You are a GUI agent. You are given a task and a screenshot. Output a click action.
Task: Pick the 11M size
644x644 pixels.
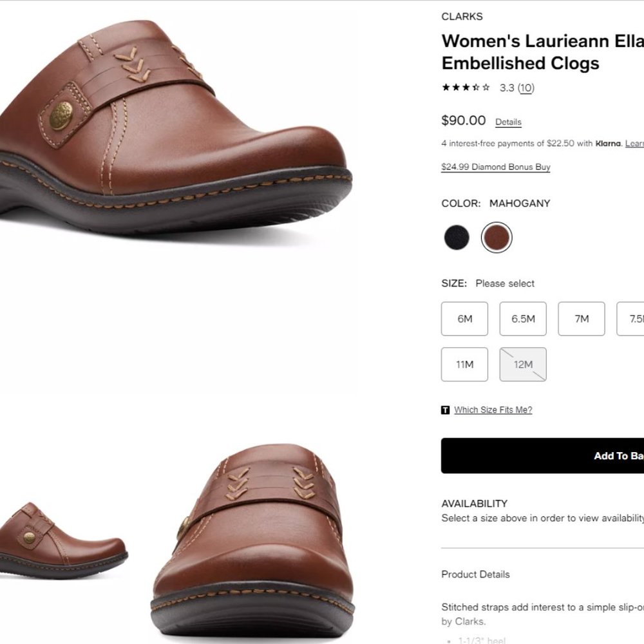[464, 365]
